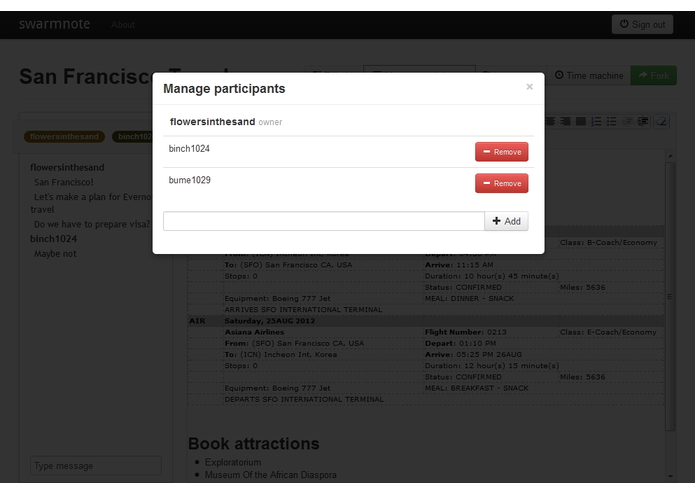695x494 pixels.
Task: Fork this note
Action: coord(653,76)
